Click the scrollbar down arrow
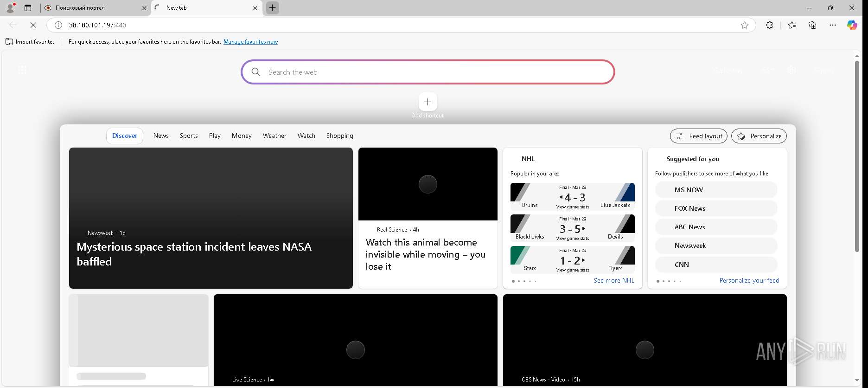The image size is (868, 388). [857, 381]
